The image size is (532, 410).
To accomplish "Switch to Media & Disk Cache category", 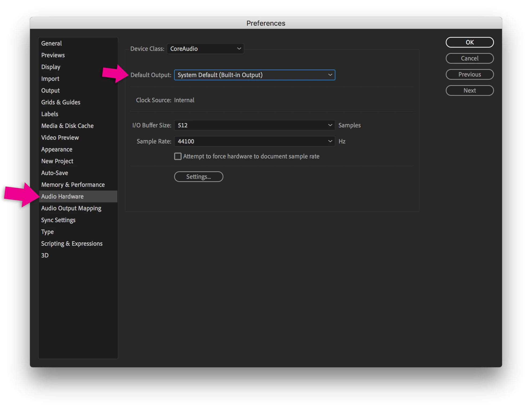I will click(67, 126).
